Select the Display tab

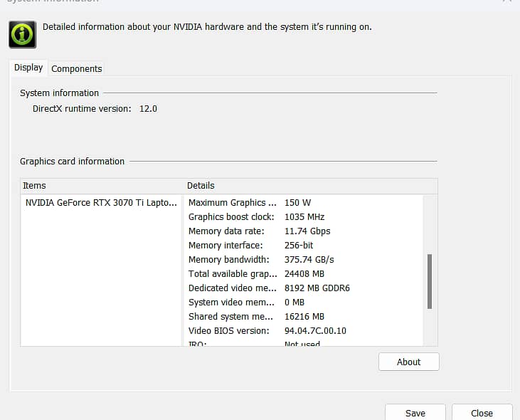tap(28, 68)
